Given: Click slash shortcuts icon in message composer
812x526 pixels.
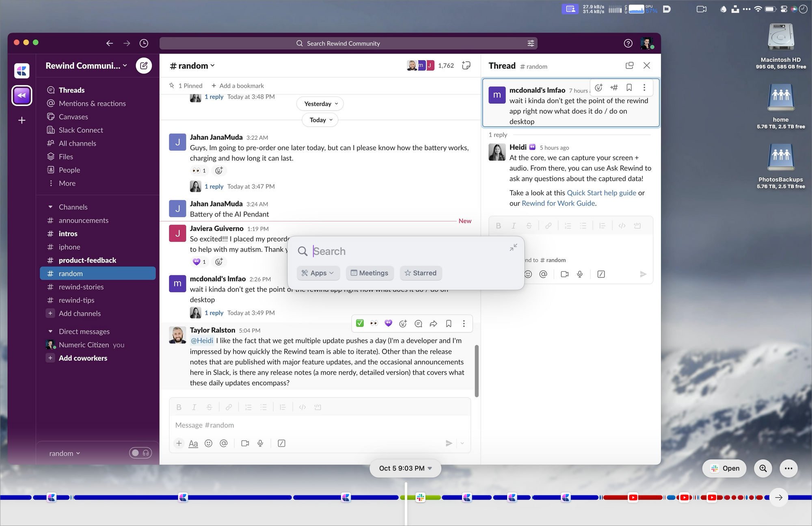Looking at the screenshot, I should tap(281, 443).
